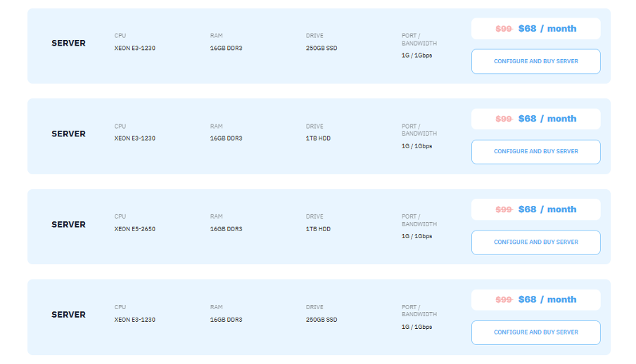Image resolution: width=636 pixels, height=364 pixels.
Task: Click Port / Bandwidth label in third card
Action: pyautogui.click(x=419, y=220)
